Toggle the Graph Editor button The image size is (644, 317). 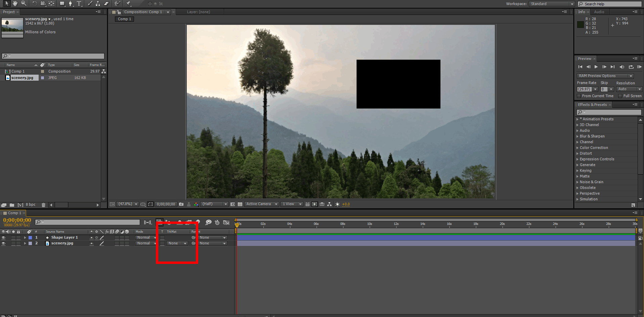(226, 222)
